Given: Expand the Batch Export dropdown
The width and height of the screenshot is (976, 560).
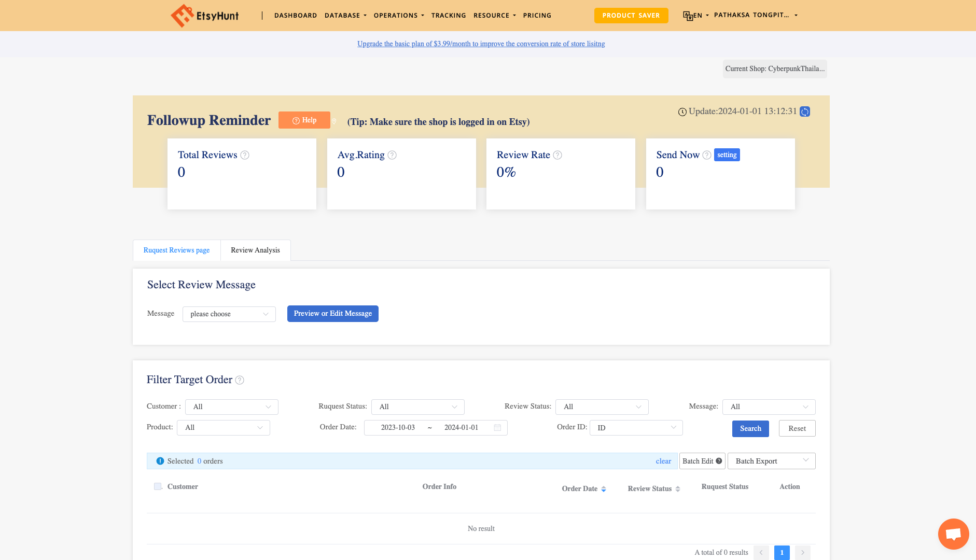Looking at the screenshot, I should pos(771,461).
